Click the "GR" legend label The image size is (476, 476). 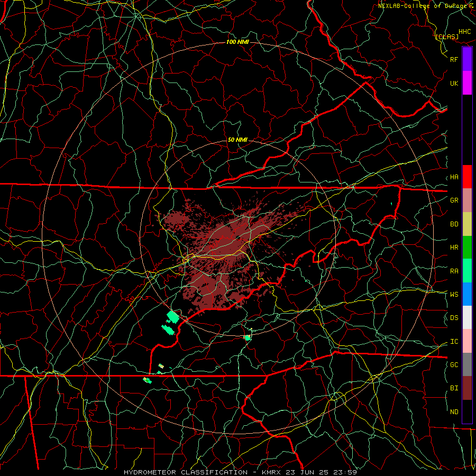[x=454, y=200]
